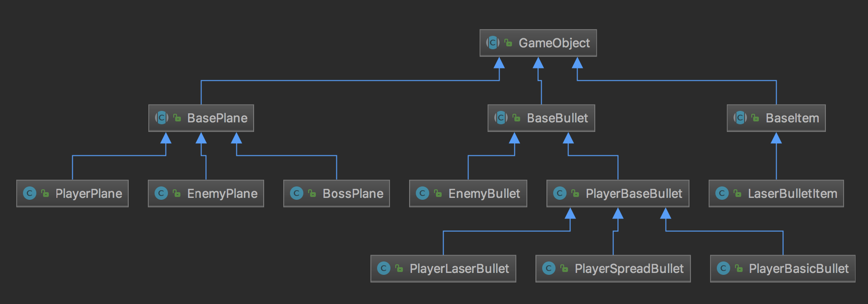868x304 pixels.
Task: Click the green public lock icon on LaserBulletItem
Action: point(737,193)
